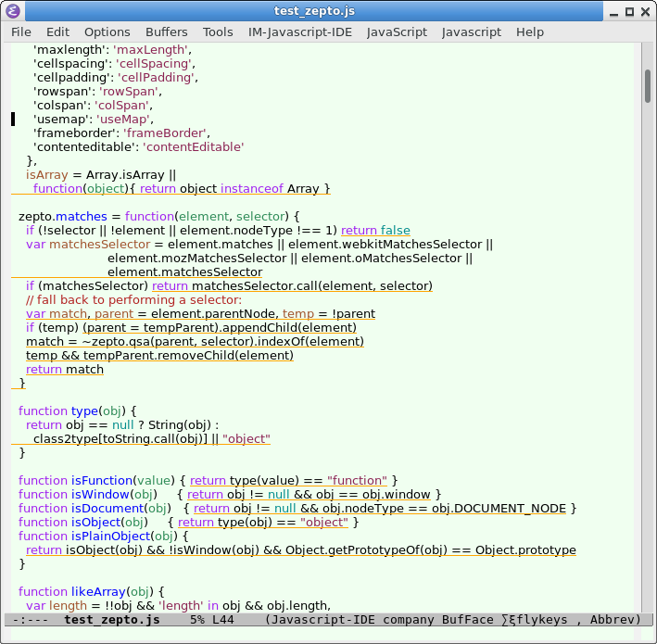Click the 'colSpan' string value
657x644 pixels.
[122, 105]
